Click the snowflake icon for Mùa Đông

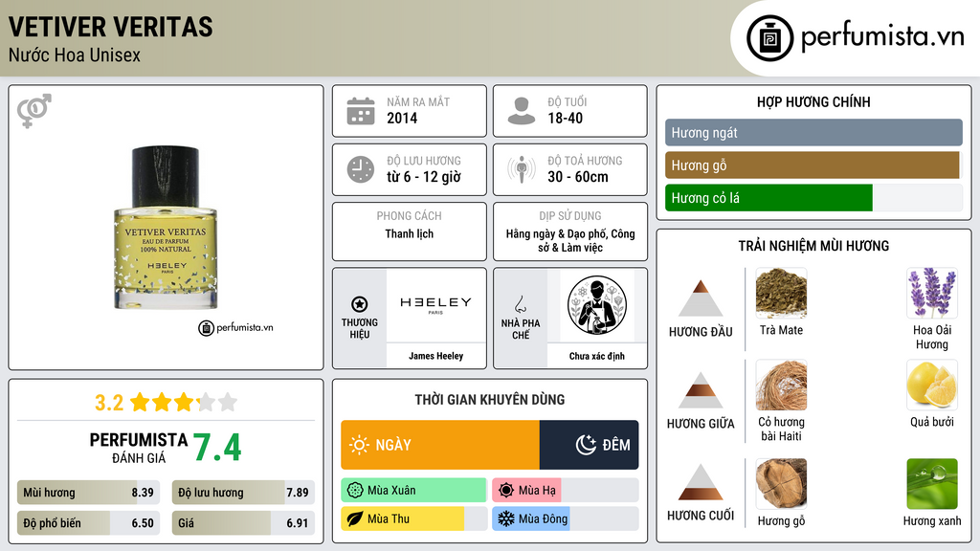coord(506,519)
